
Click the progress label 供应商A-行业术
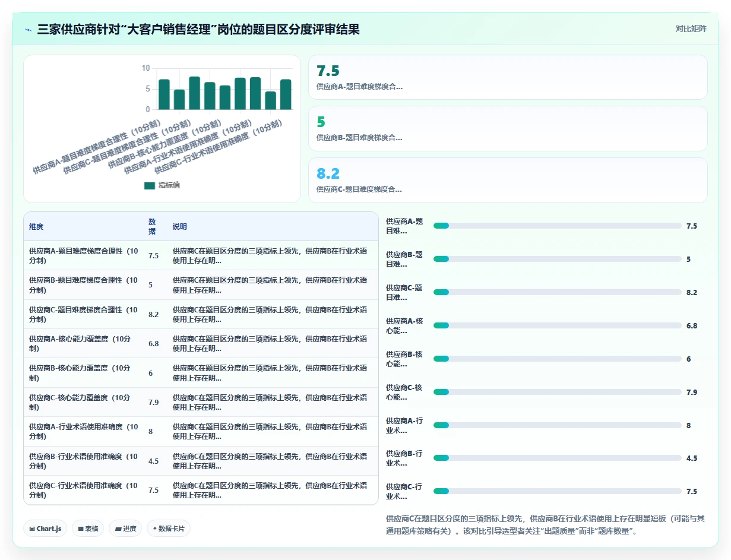pos(404,425)
